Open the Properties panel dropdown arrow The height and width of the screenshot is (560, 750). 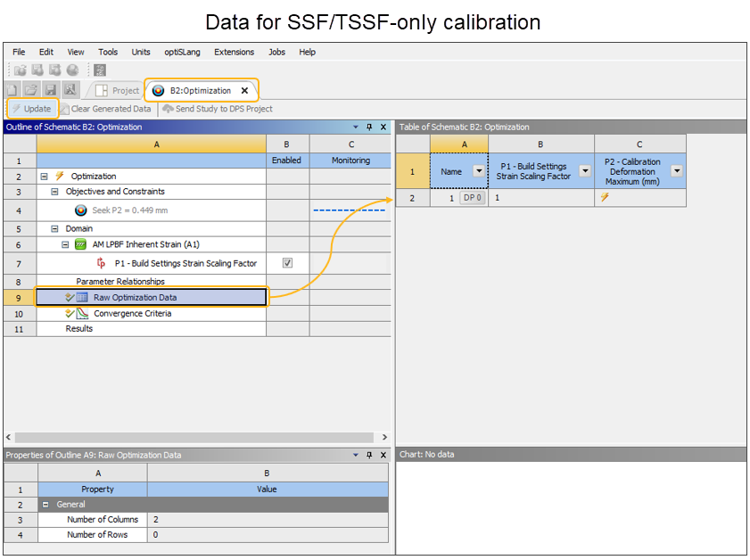point(356,455)
